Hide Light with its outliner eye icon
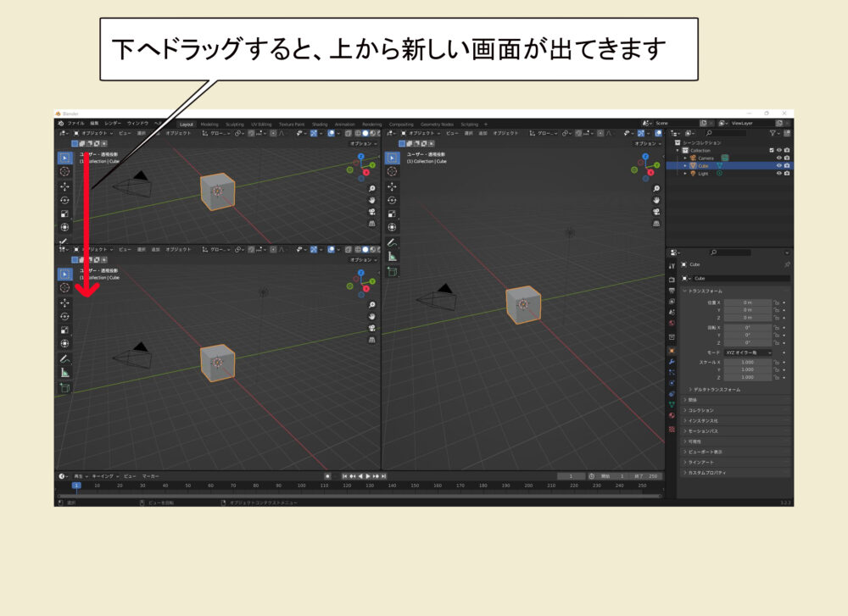 pyautogui.click(x=778, y=174)
